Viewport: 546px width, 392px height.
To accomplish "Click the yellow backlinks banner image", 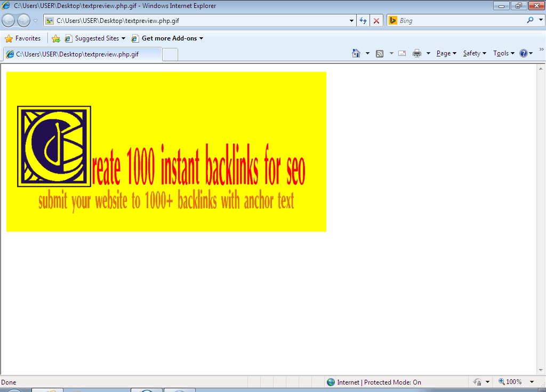I will [166, 152].
